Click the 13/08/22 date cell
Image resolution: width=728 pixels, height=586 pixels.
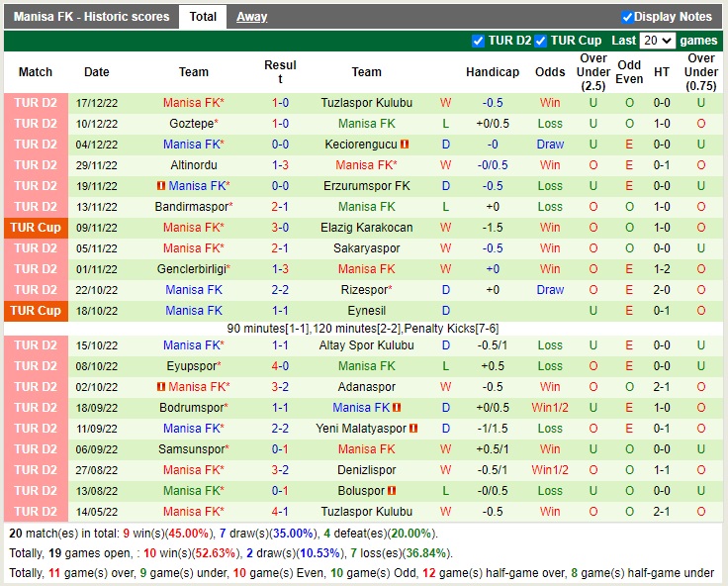(97, 491)
